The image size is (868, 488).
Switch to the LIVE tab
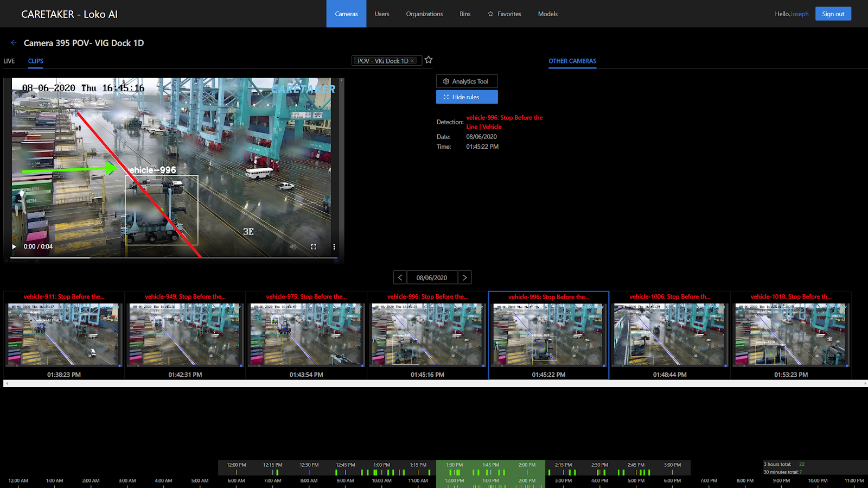tap(9, 61)
